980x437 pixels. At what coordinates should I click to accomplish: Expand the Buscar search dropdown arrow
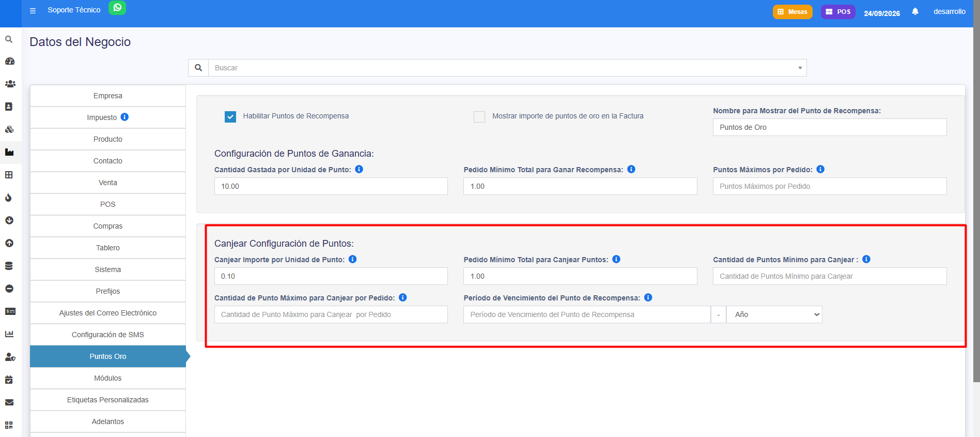click(x=800, y=68)
